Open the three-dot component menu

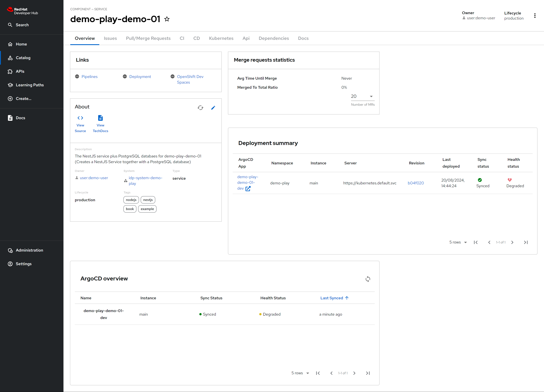[x=535, y=16]
